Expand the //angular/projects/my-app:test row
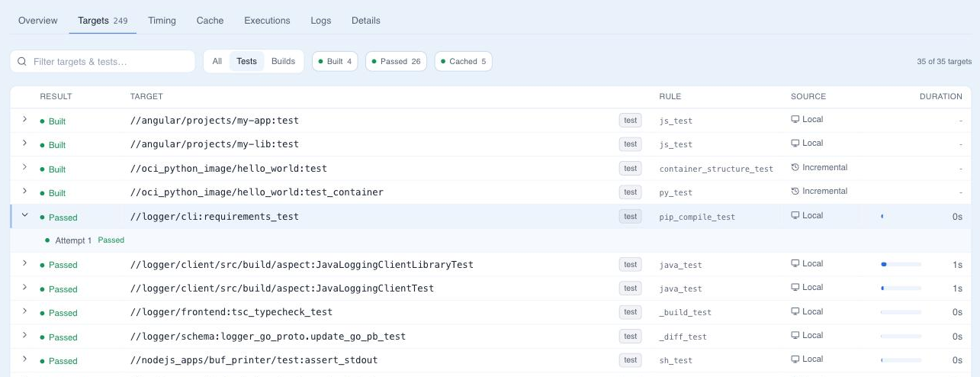 coord(24,120)
